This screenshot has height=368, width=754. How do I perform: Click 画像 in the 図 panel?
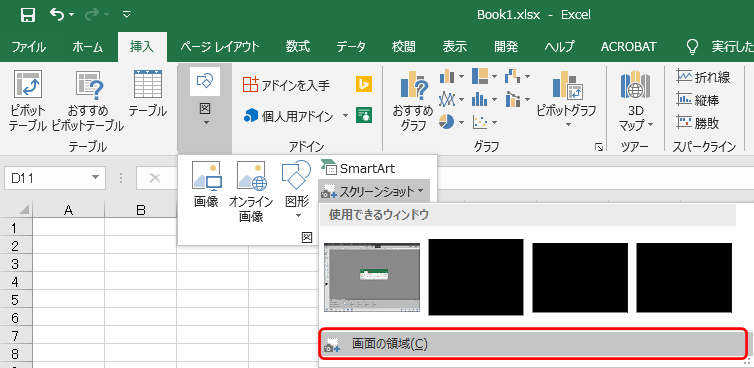pyautogui.click(x=206, y=185)
